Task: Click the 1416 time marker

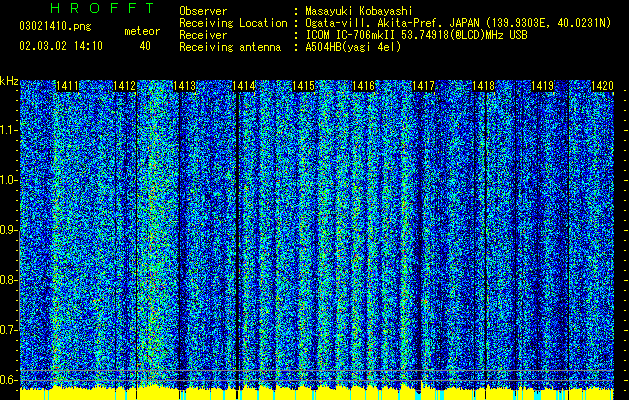Action: [363, 86]
